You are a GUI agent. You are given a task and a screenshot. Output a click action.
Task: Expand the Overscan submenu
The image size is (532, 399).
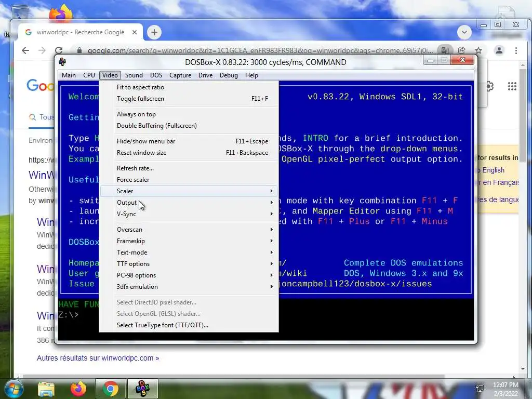point(189,230)
